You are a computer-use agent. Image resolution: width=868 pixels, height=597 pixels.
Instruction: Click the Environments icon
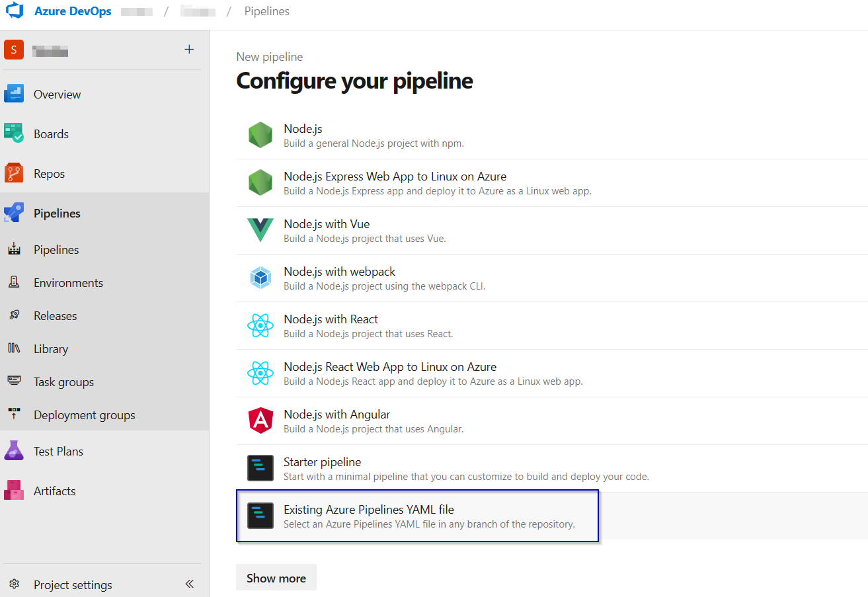tap(14, 282)
